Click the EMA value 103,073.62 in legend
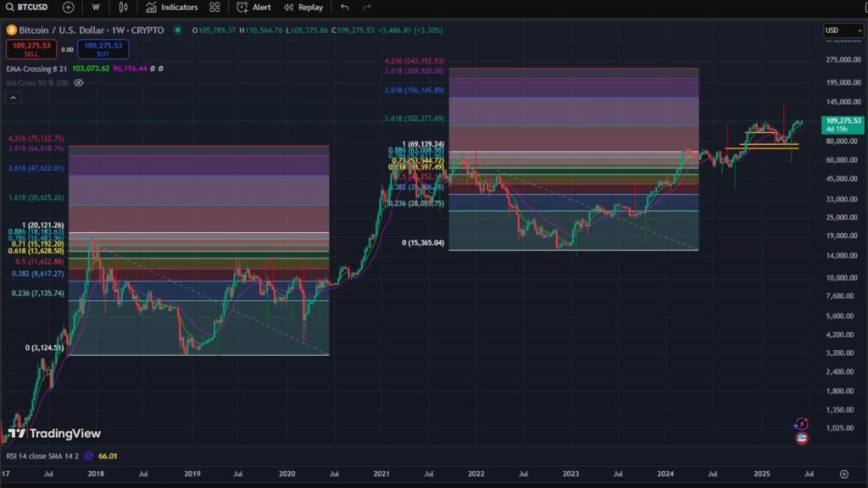 coord(91,69)
